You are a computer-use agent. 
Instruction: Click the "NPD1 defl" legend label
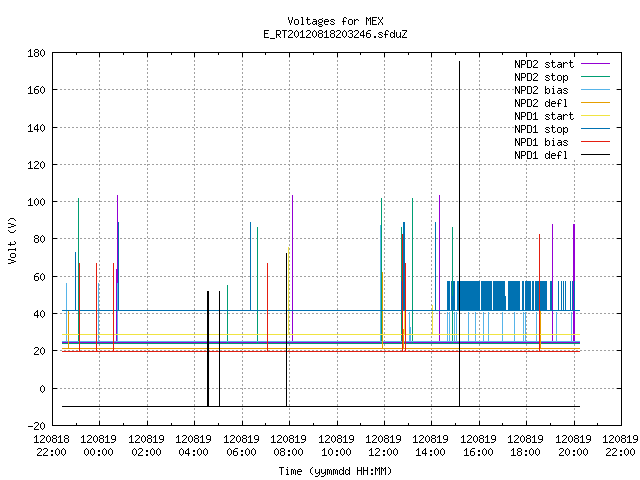[x=541, y=156]
